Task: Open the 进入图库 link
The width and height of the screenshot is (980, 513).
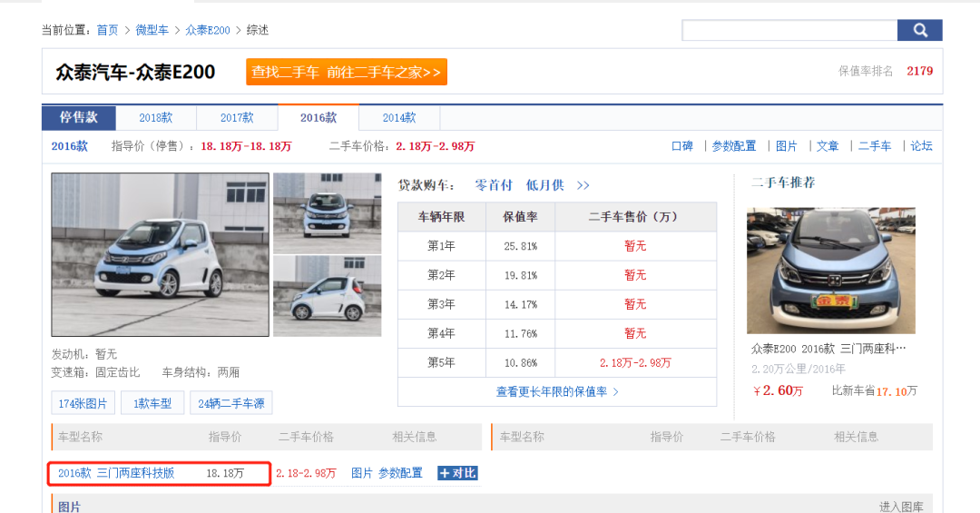Action: coord(901,507)
